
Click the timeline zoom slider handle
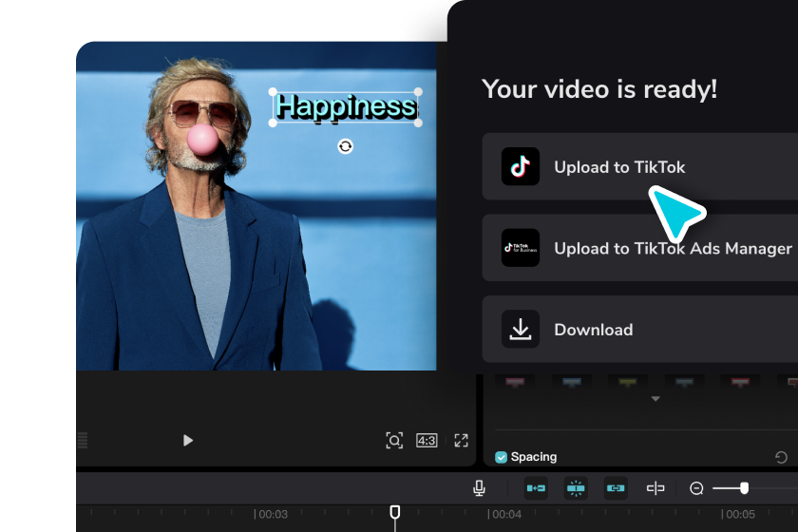[x=744, y=488]
